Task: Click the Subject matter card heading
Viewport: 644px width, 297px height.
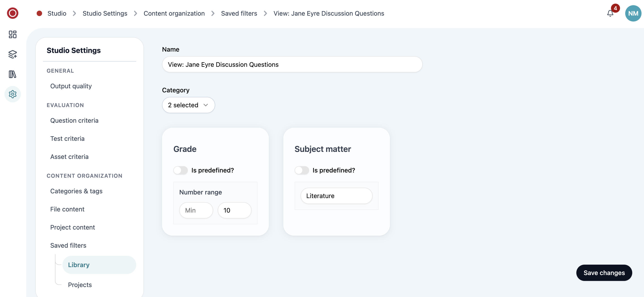Action: 322,149
